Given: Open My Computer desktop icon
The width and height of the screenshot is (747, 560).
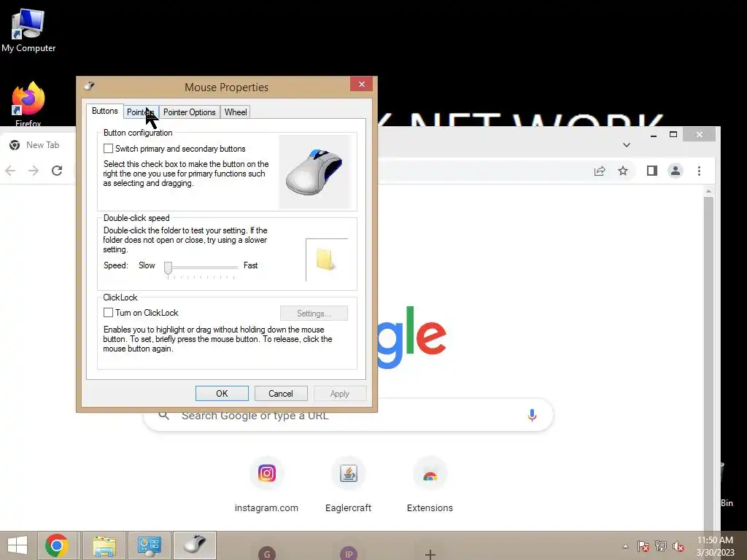Looking at the screenshot, I should click(28, 31).
